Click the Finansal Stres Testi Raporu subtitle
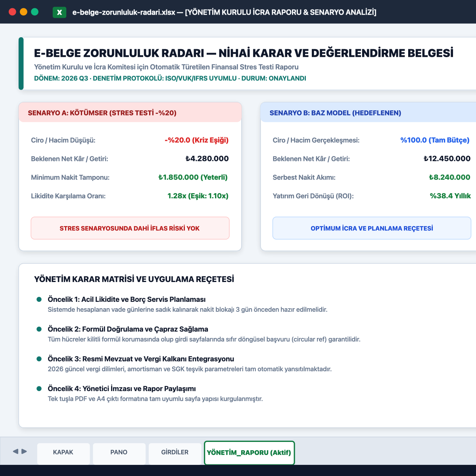Screen dimensions: 476x476 click(x=166, y=67)
